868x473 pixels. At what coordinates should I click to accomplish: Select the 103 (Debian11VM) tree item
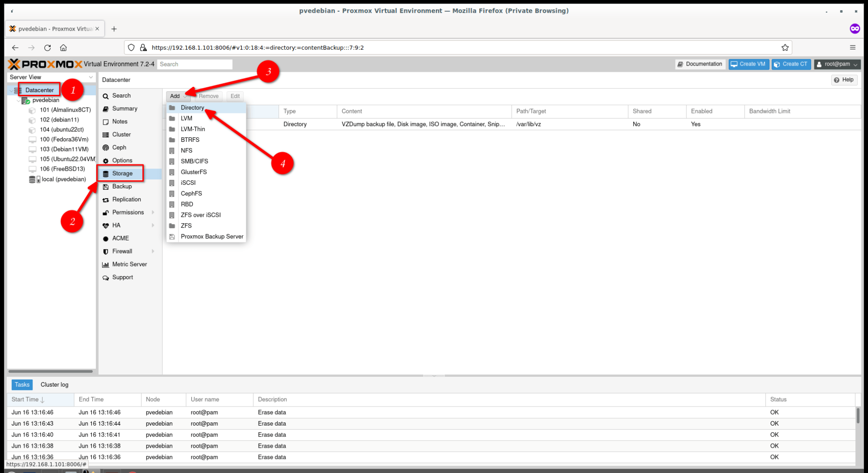(x=64, y=149)
